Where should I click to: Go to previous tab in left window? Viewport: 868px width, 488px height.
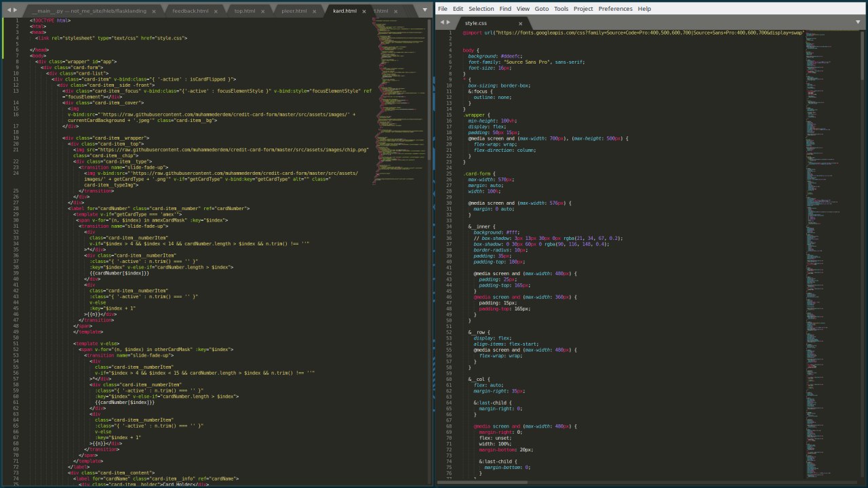click(x=8, y=11)
